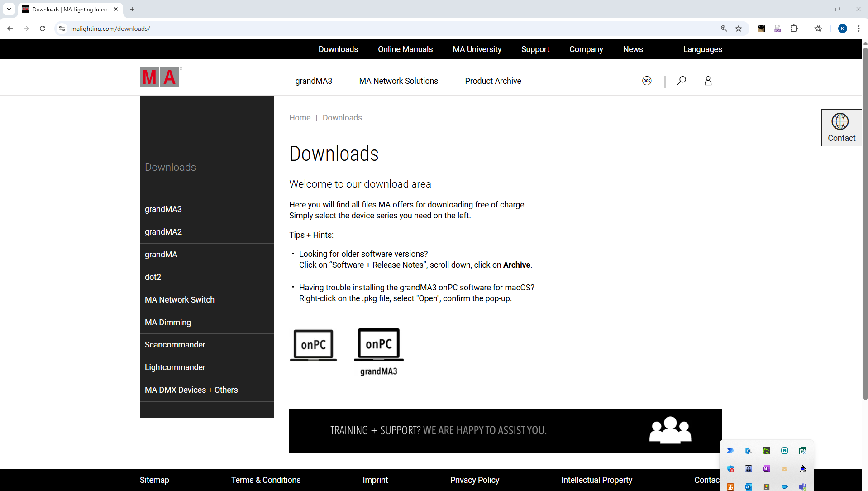Image resolution: width=868 pixels, height=491 pixels.
Task: Open Online Manuals from top bar
Action: tap(405, 49)
